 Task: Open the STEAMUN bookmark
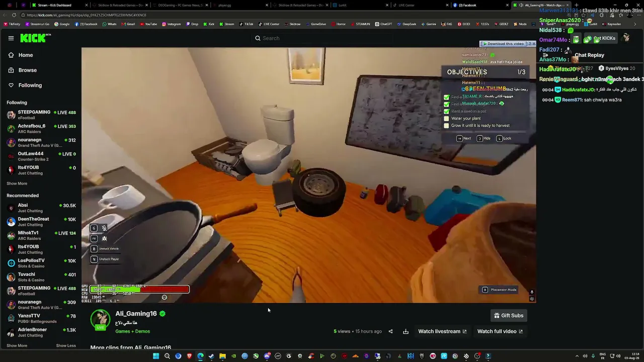coord(360,24)
